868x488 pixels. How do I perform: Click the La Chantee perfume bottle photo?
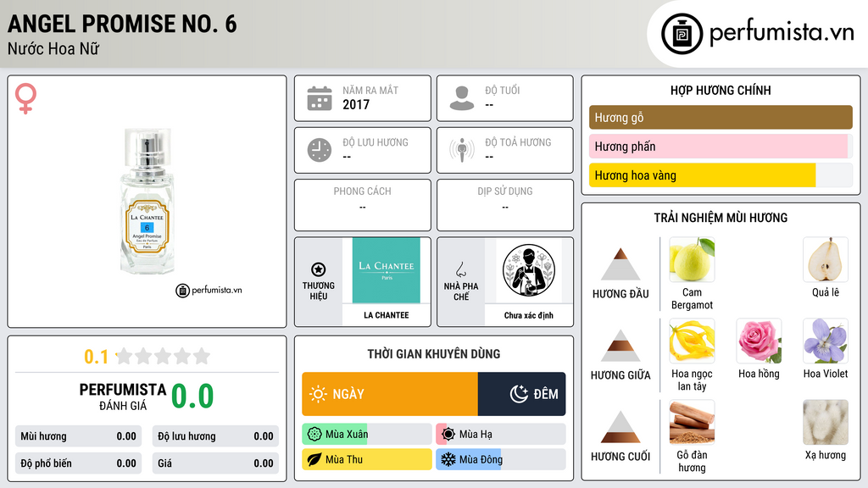147,201
